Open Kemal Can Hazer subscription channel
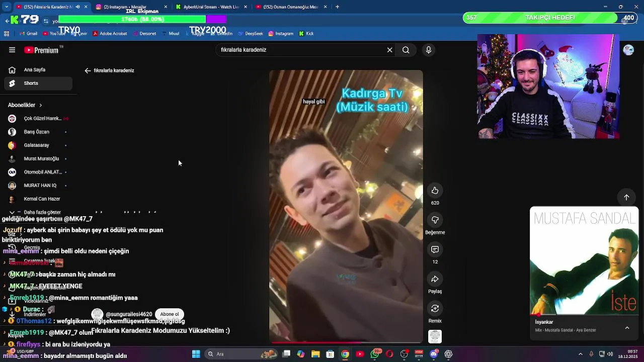 tap(38, 199)
